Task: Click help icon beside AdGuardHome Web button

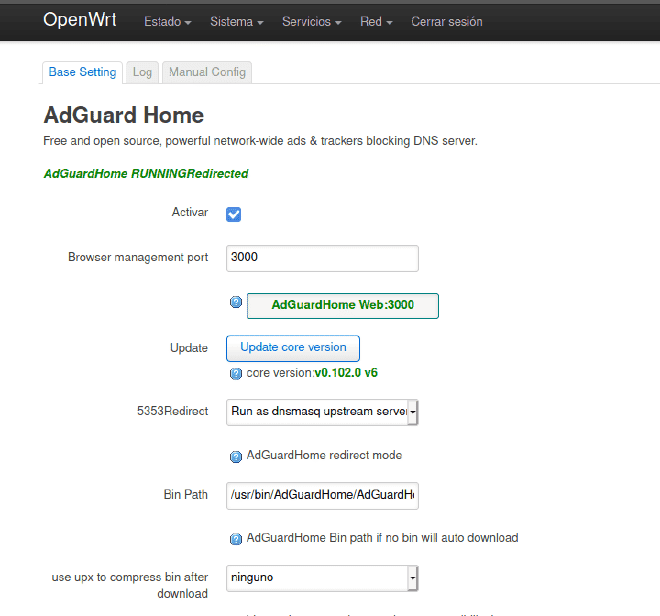Action: pyautogui.click(x=236, y=302)
